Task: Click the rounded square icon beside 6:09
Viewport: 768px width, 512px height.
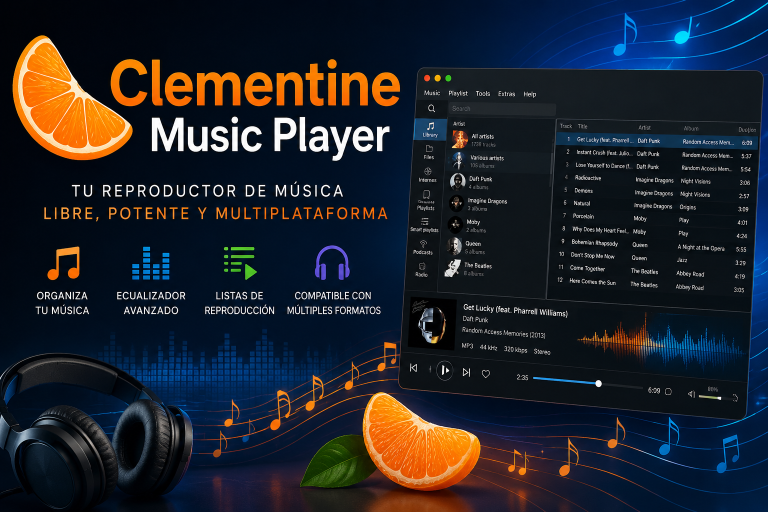Action: tap(669, 391)
